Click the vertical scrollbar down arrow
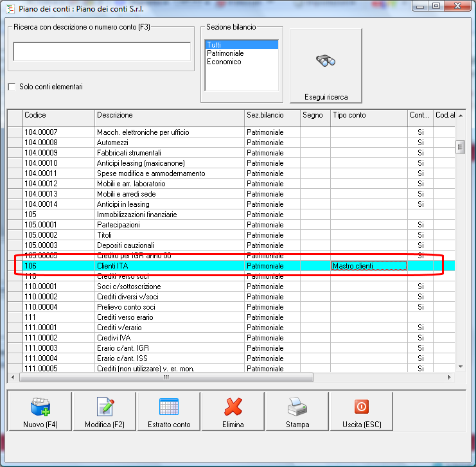The height and width of the screenshot is (467, 476). coord(461,367)
